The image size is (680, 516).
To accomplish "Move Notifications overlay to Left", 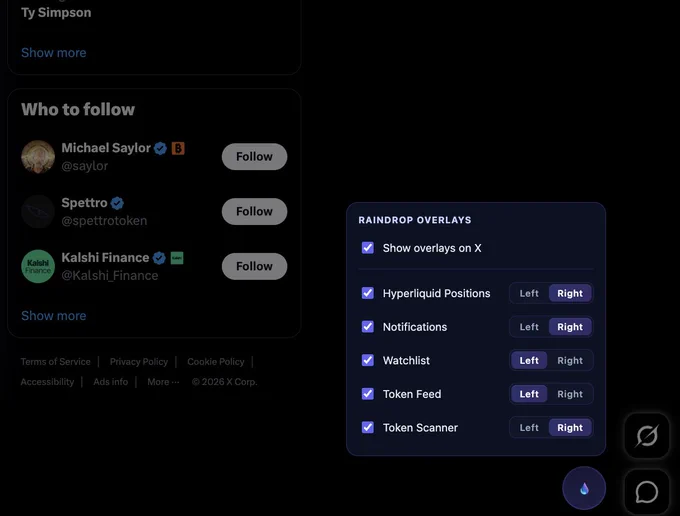I will tap(529, 327).
